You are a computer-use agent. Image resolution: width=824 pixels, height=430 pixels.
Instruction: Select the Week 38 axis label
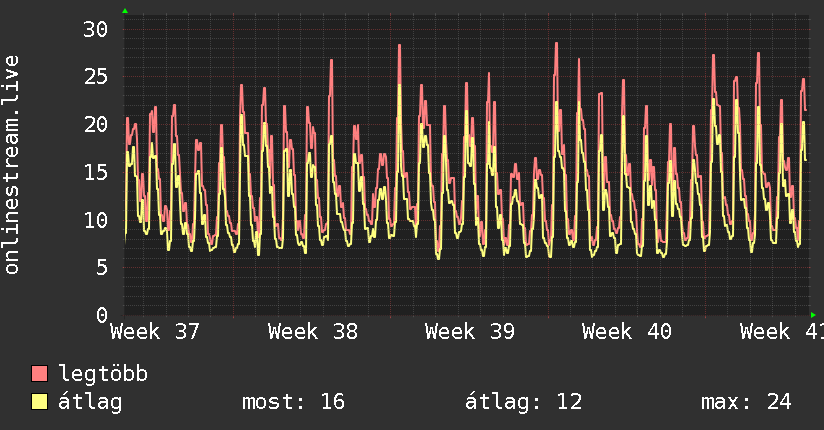(313, 332)
